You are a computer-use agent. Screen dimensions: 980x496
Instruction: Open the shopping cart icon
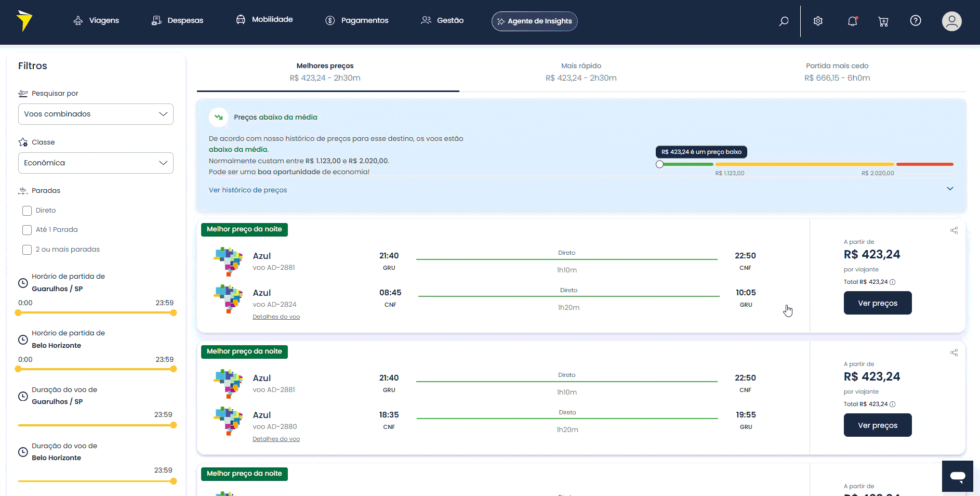(x=883, y=21)
